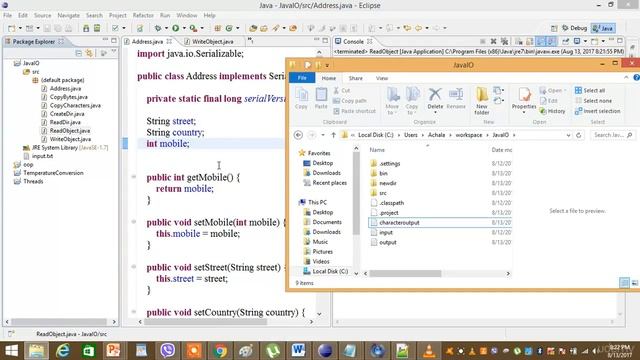Click the New Java Class icon in toolbar
This screenshot has width=640, height=360.
[229, 28]
